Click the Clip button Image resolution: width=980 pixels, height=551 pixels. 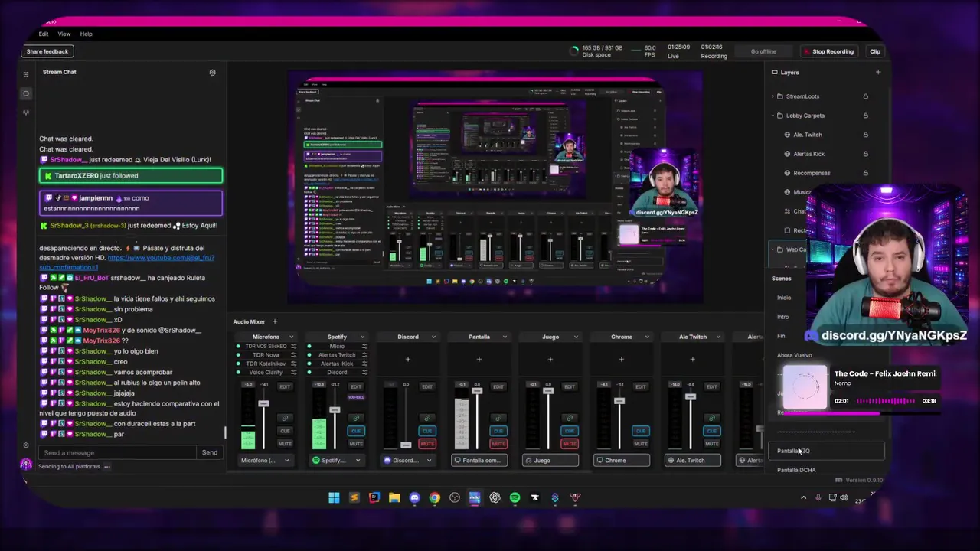[875, 51]
